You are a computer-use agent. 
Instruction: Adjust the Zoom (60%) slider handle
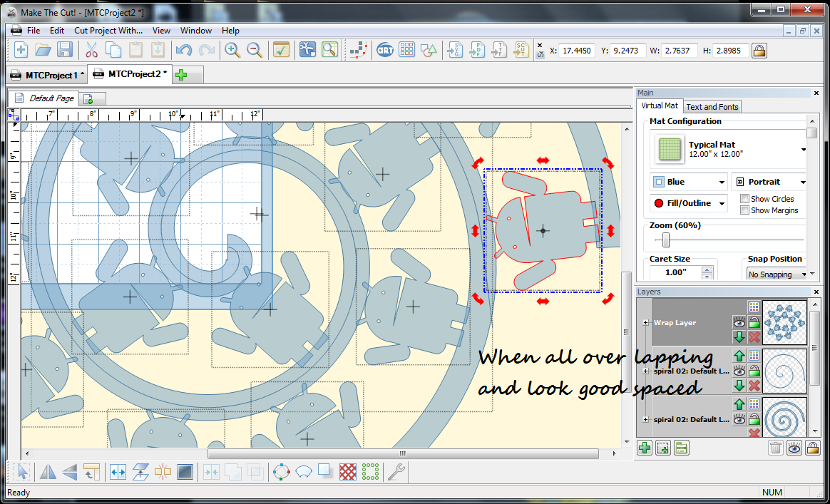click(666, 240)
